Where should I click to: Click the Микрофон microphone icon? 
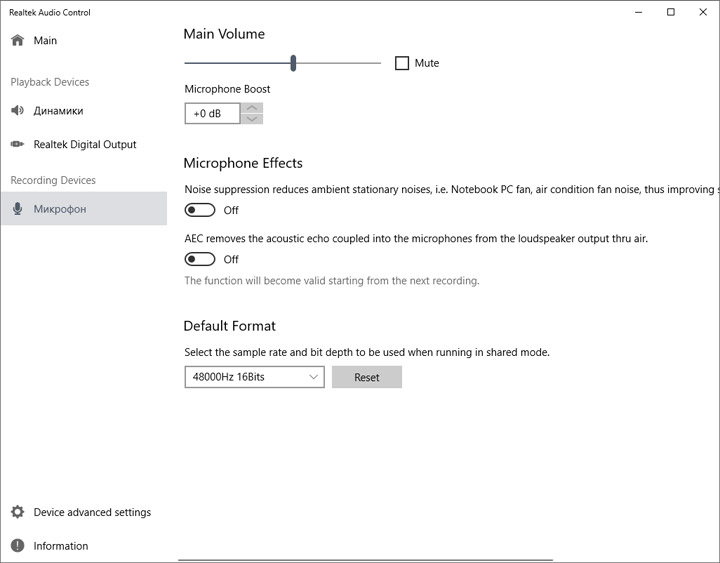point(17,209)
